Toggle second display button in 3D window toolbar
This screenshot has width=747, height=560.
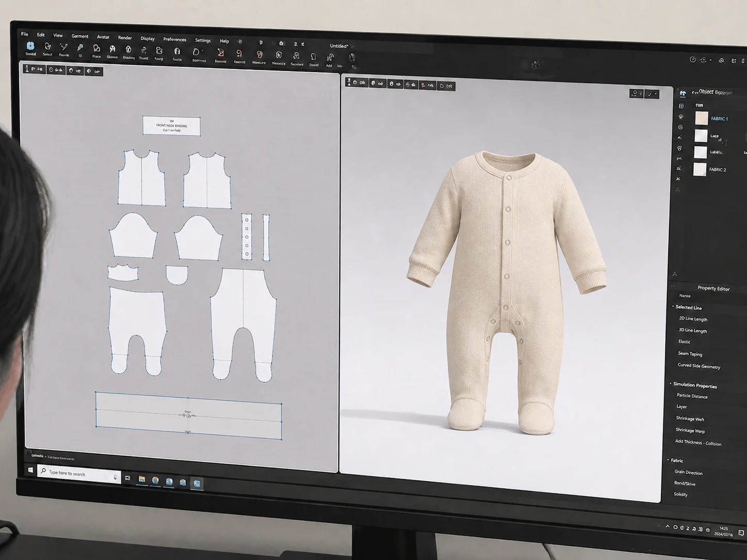377,83
